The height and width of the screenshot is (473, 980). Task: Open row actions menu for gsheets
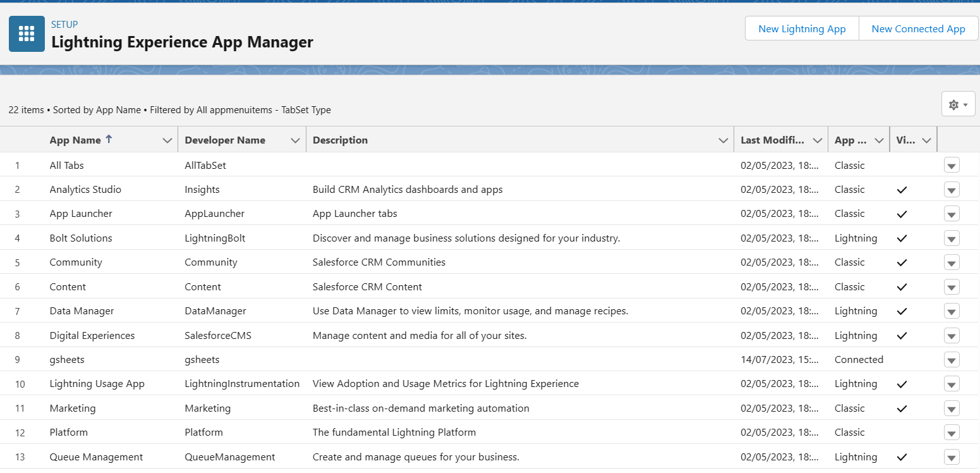[x=952, y=360]
